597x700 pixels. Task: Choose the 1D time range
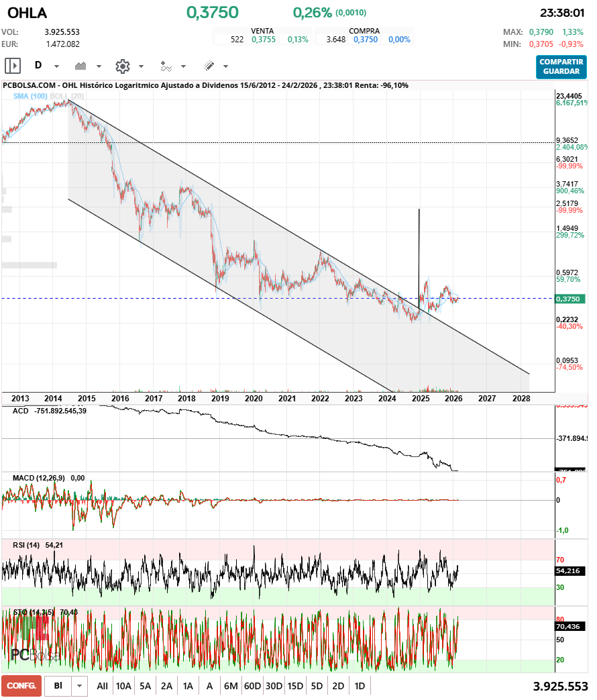pyautogui.click(x=360, y=686)
